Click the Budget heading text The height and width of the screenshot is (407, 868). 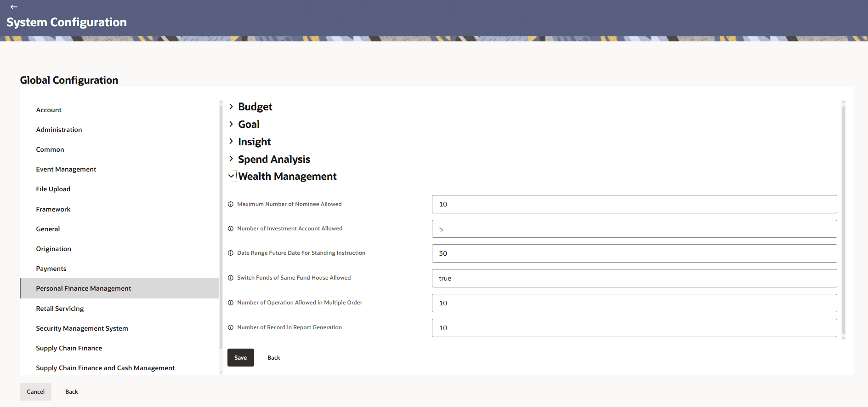click(x=255, y=107)
